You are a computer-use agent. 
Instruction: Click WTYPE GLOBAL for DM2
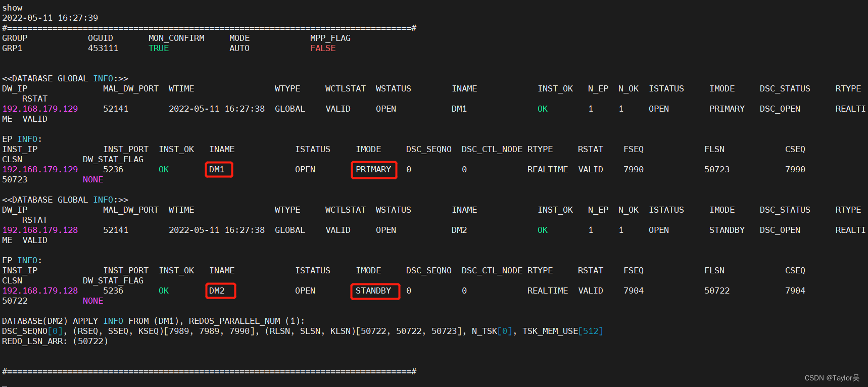[x=290, y=230]
